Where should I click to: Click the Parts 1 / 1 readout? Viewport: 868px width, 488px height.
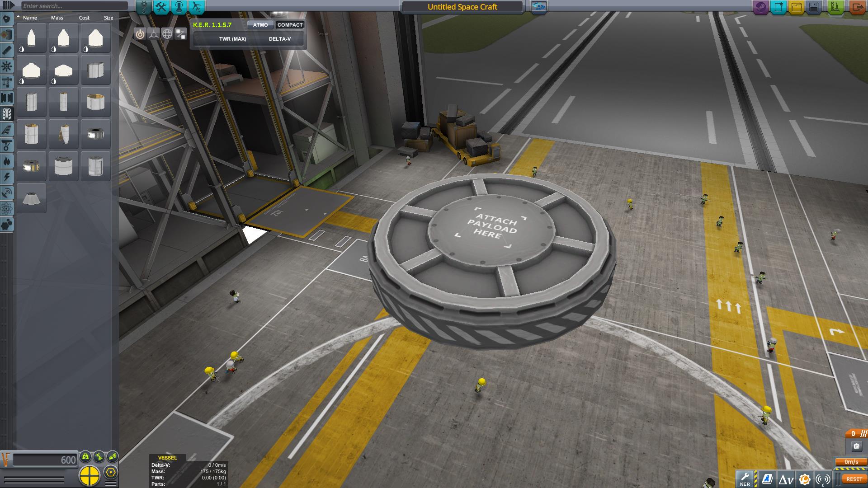(189, 484)
